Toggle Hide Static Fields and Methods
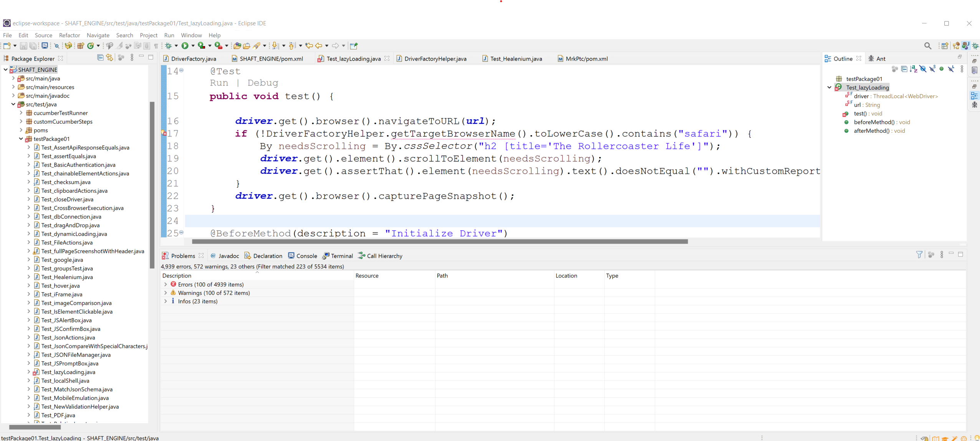This screenshot has width=980, height=441. (932, 69)
